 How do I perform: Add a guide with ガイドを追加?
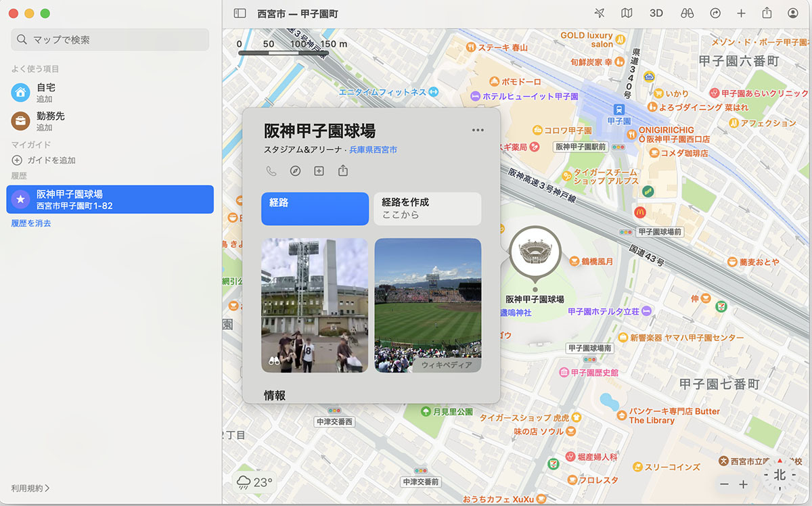pyautogui.click(x=44, y=160)
